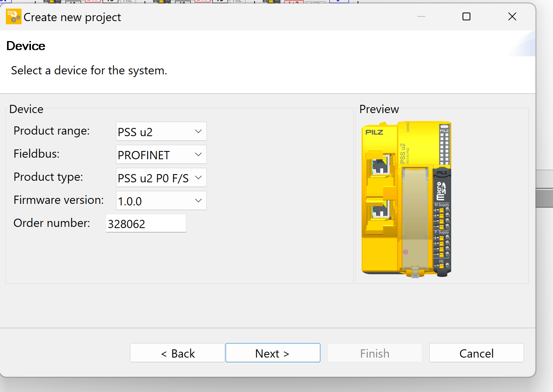
Task: Maximize the Create new project dialog
Action: click(x=466, y=16)
